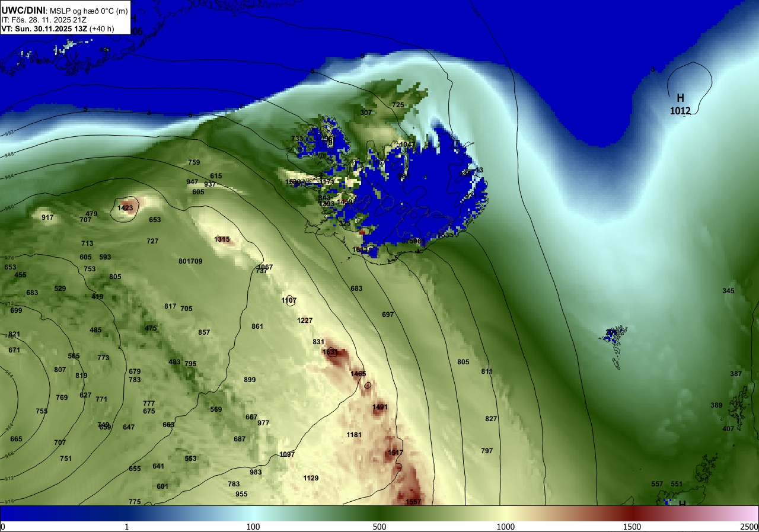Image resolution: width=759 pixels, height=532 pixels.
Task: Click the 817 height value
Action: pyautogui.click(x=170, y=306)
